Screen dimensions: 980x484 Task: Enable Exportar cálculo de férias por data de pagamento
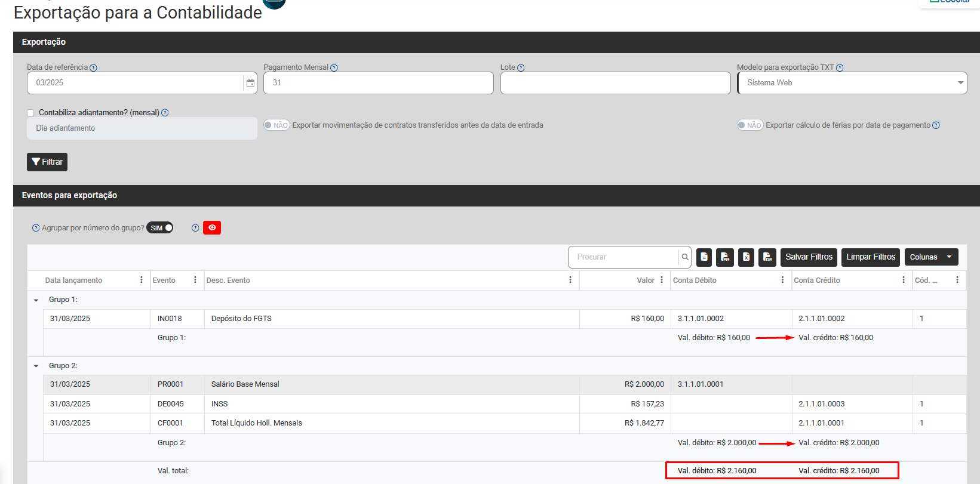click(749, 125)
